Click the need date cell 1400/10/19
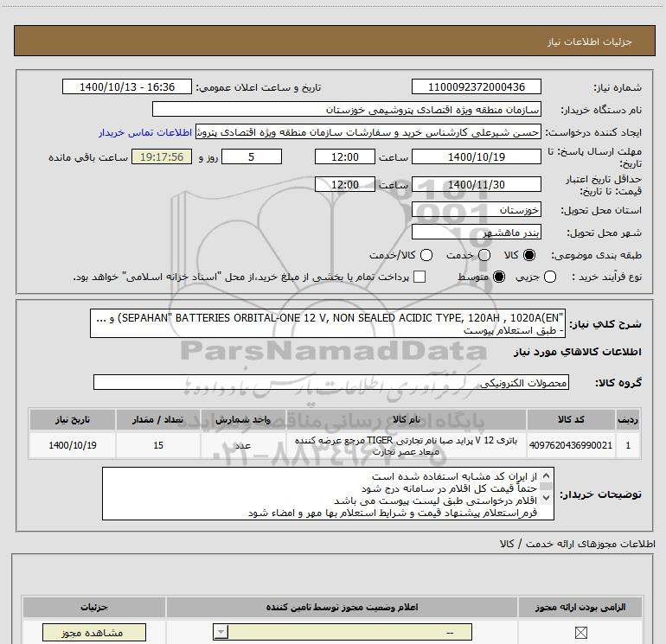The image size is (666, 644). [73, 445]
